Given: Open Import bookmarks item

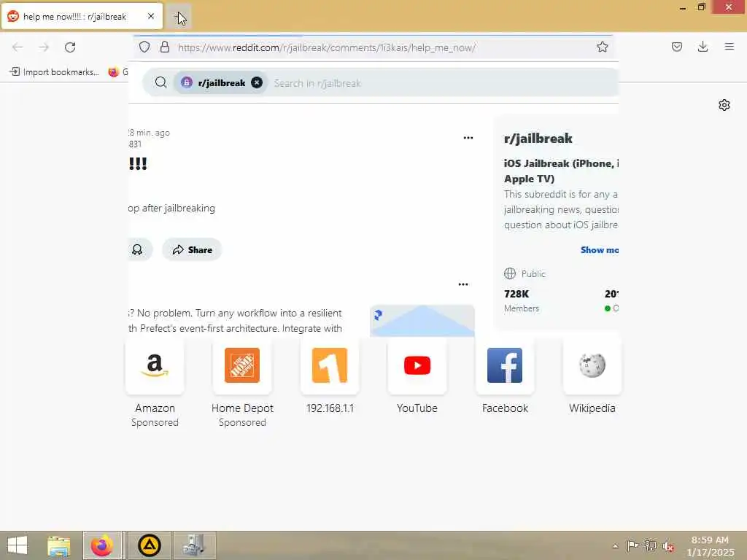Looking at the screenshot, I should [x=54, y=72].
